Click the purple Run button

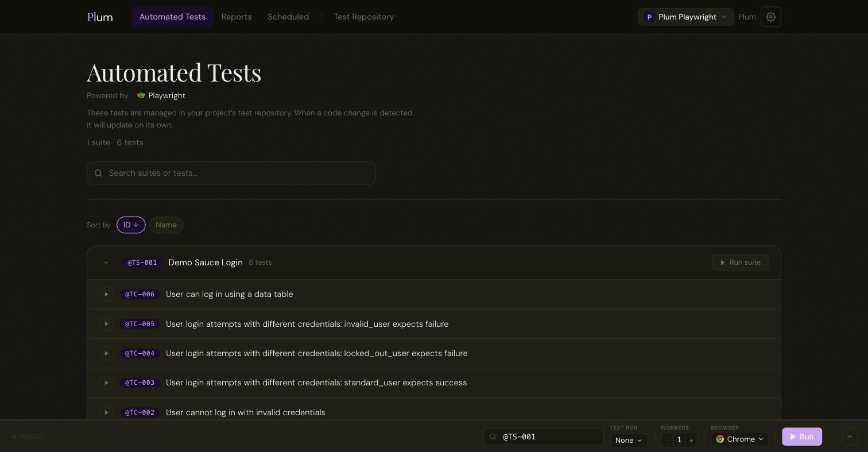(x=802, y=436)
